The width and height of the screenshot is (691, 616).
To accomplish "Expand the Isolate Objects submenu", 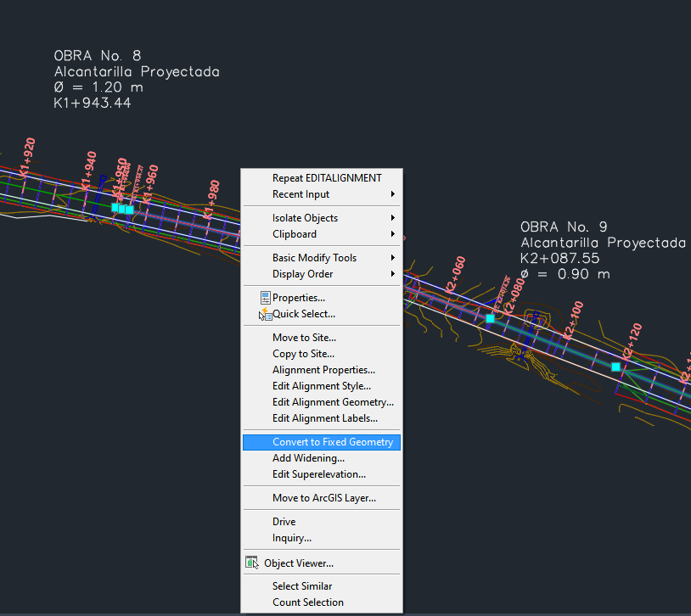I will point(322,218).
